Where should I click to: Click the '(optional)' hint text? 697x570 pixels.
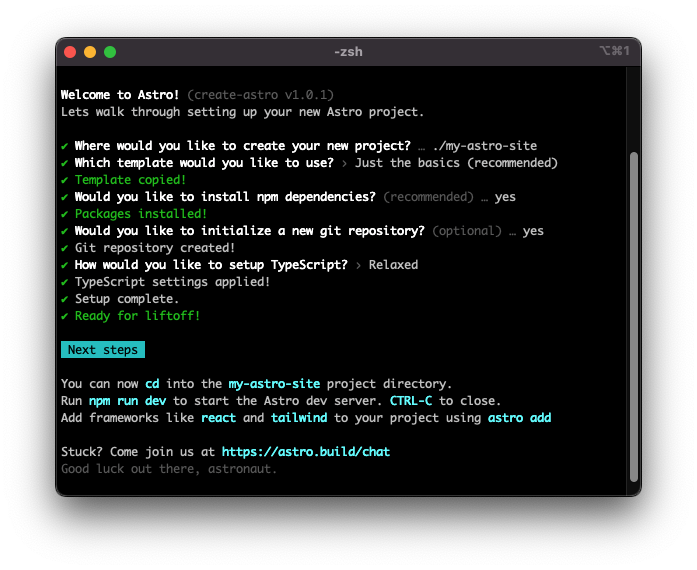(x=467, y=231)
